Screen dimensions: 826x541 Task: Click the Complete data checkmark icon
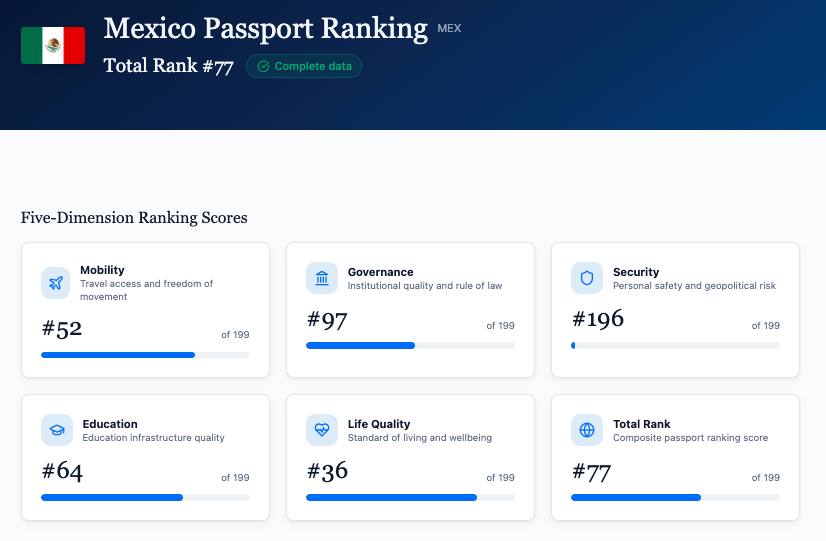(263, 67)
